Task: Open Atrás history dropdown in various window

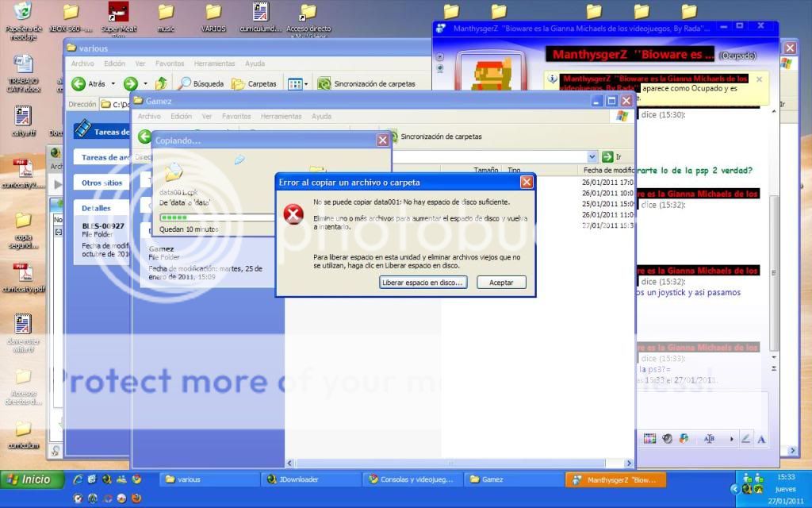Action: 113,83
